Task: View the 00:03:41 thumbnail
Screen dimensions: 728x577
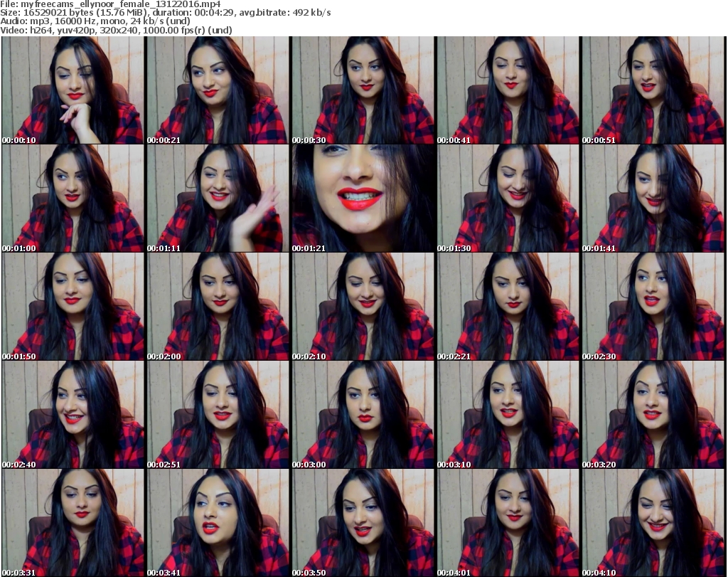Action: (x=218, y=523)
